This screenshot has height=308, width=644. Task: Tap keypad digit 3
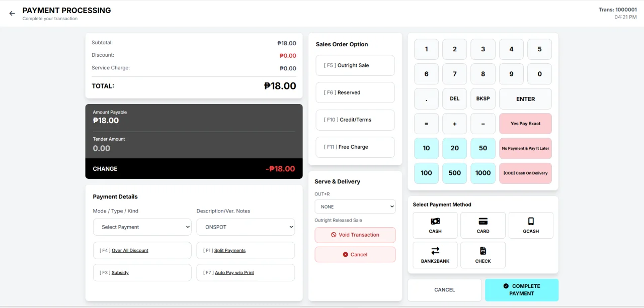(x=483, y=49)
